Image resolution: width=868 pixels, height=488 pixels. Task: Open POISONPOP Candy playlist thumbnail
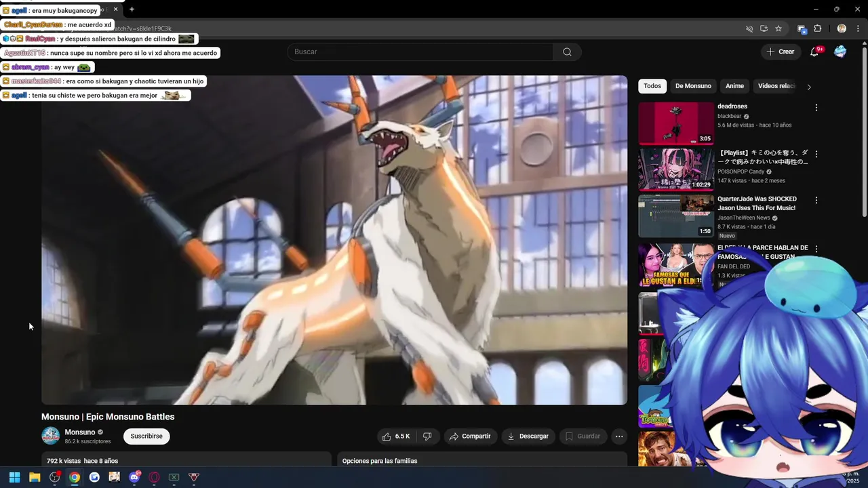coord(676,170)
